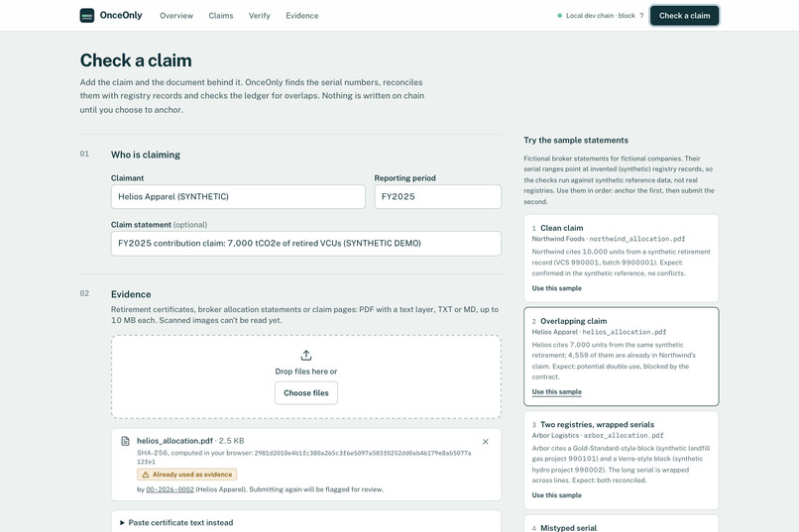Go to the Verify nav item
This screenshot has height=532, width=799.
[x=260, y=16]
